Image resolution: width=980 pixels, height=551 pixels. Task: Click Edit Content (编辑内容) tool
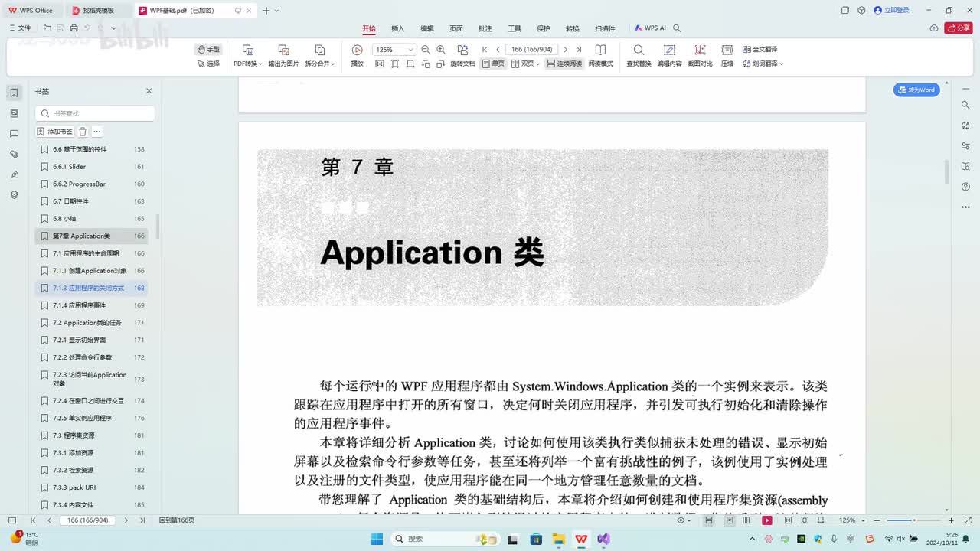[x=669, y=55]
